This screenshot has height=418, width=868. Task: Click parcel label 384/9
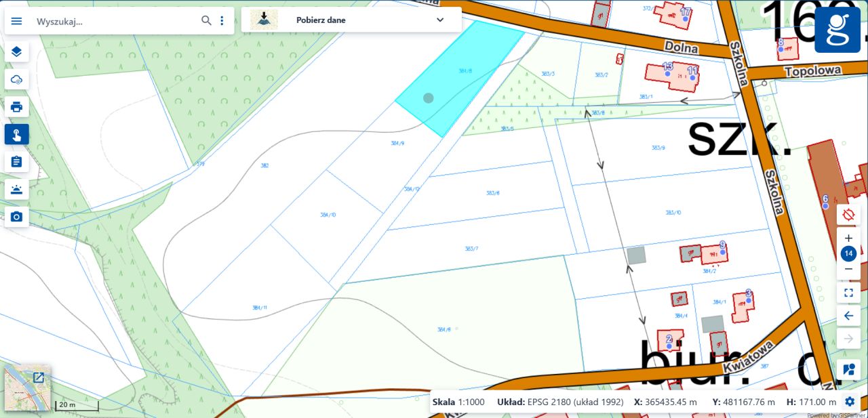point(397,144)
